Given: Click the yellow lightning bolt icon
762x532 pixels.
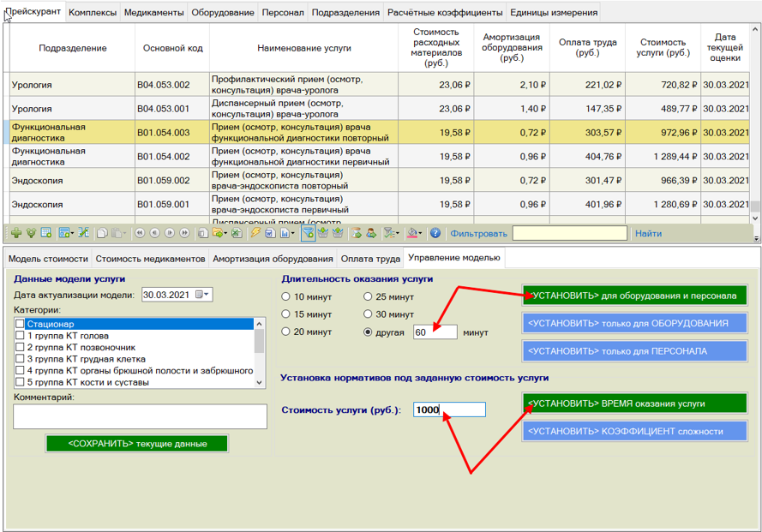Looking at the screenshot, I should point(255,233).
